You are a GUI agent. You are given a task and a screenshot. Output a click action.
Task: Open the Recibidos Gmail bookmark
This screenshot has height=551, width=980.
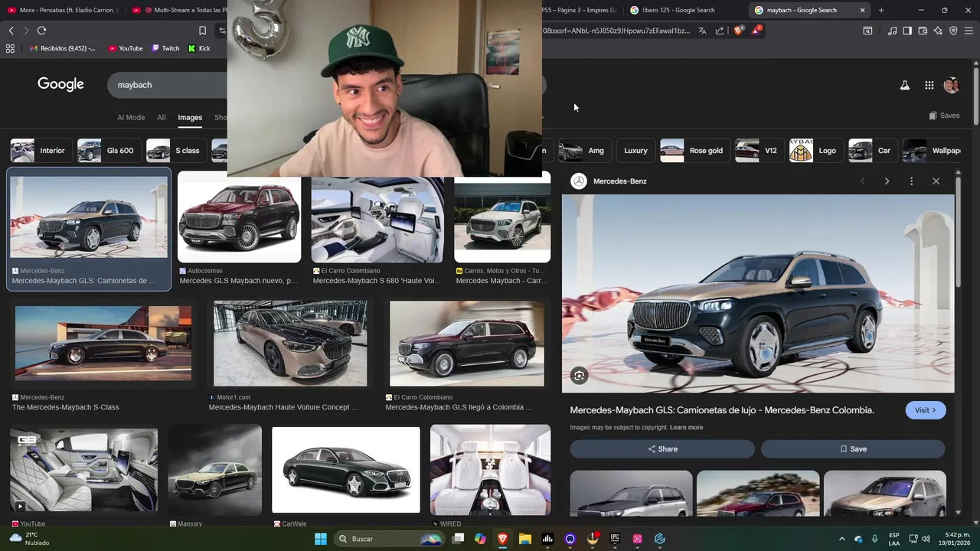[63, 48]
